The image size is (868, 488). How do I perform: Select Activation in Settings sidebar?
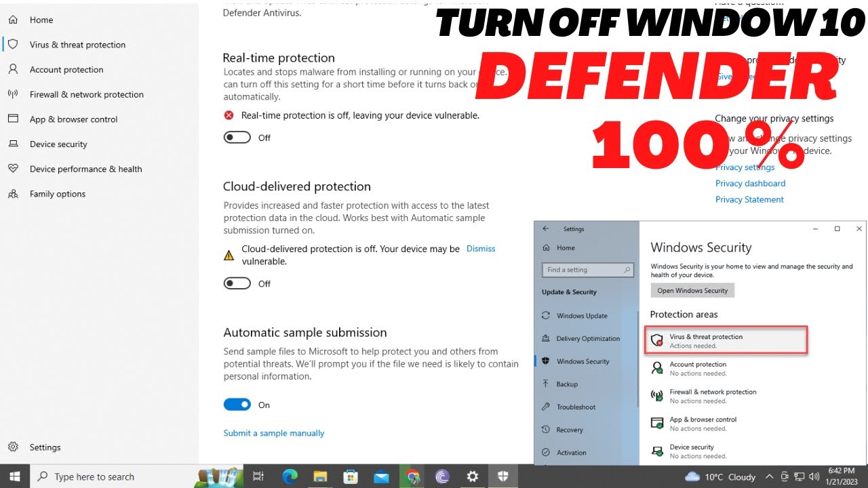tap(564, 453)
